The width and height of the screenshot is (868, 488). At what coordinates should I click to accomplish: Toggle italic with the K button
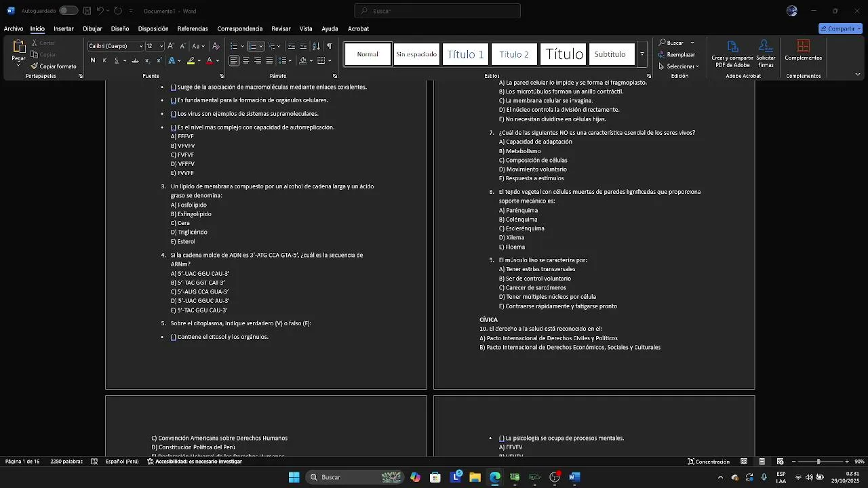pyautogui.click(x=104, y=61)
